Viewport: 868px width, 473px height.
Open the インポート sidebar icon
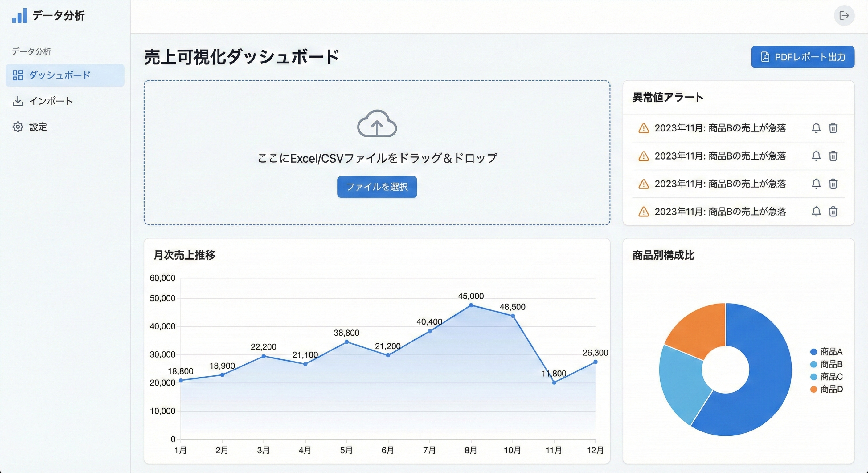pyautogui.click(x=18, y=101)
